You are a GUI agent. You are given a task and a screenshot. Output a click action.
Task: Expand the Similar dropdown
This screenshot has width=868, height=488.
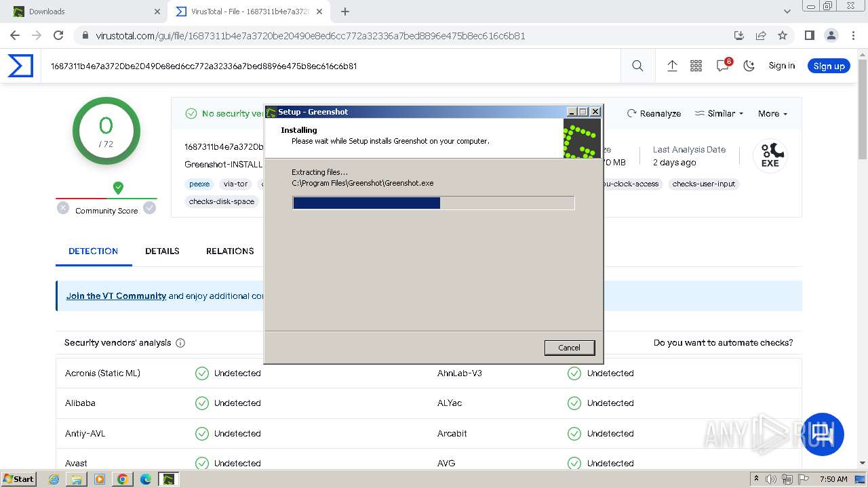[x=719, y=114]
